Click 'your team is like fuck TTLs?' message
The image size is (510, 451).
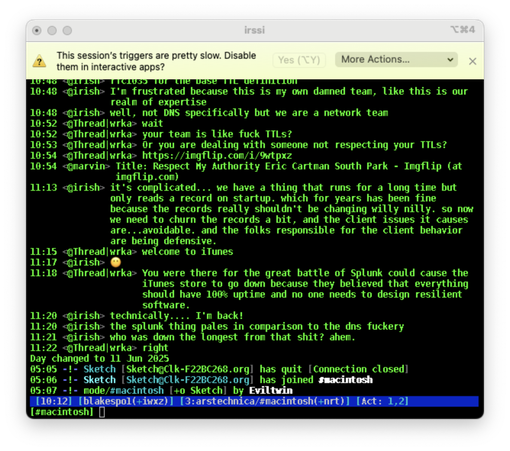click(217, 134)
